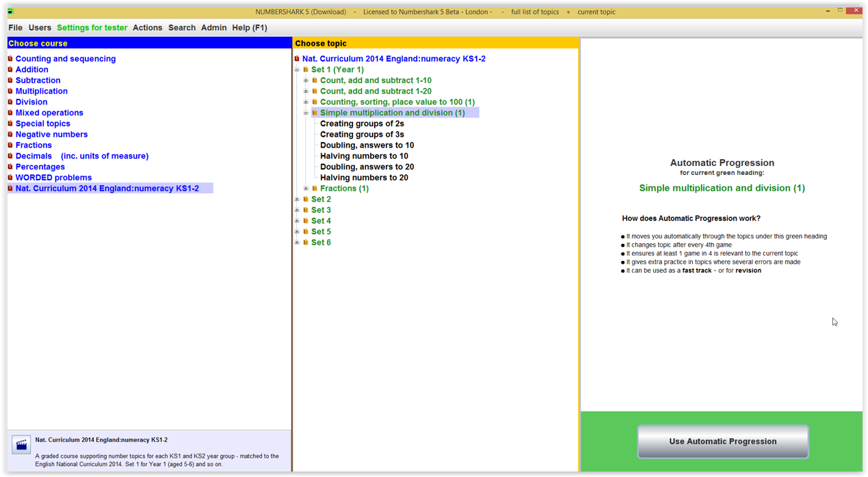
Task: Click the book icon beside Mixed operations
Action: pos(10,113)
